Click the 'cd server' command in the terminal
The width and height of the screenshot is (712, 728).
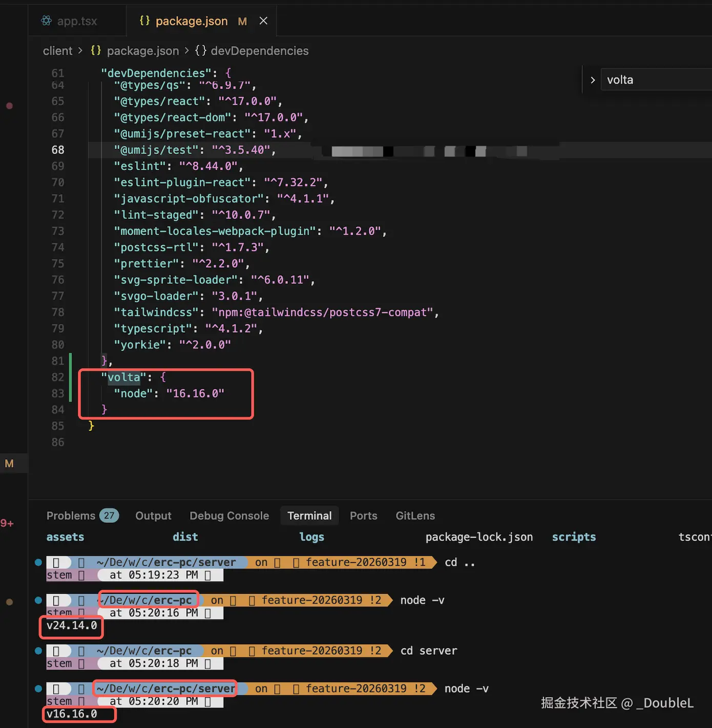(429, 651)
